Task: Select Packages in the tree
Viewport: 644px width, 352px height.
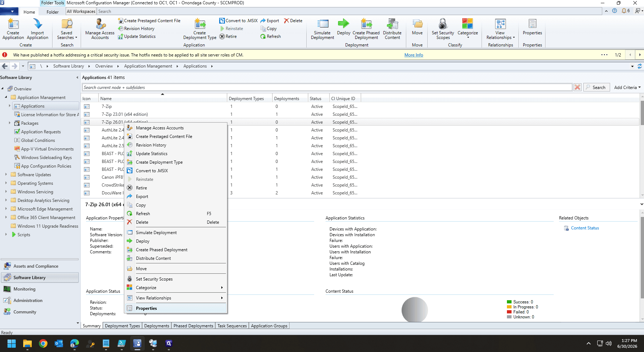Action: tap(30, 123)
